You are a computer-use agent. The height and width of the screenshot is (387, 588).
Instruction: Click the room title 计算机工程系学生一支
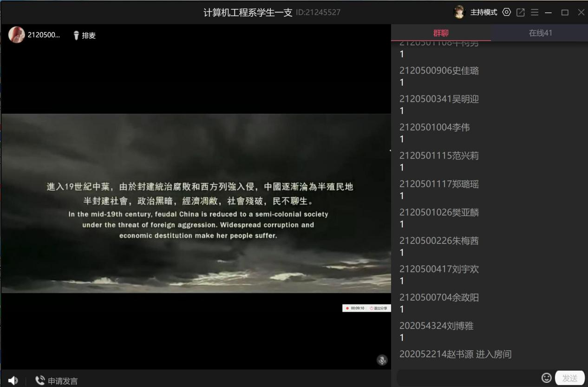tap(248, 13)
